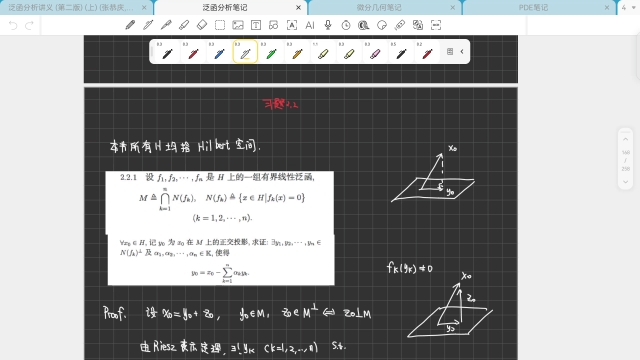Open the shapes tool
This screenshot has height=360, width=640.
[x=273, y=25]
